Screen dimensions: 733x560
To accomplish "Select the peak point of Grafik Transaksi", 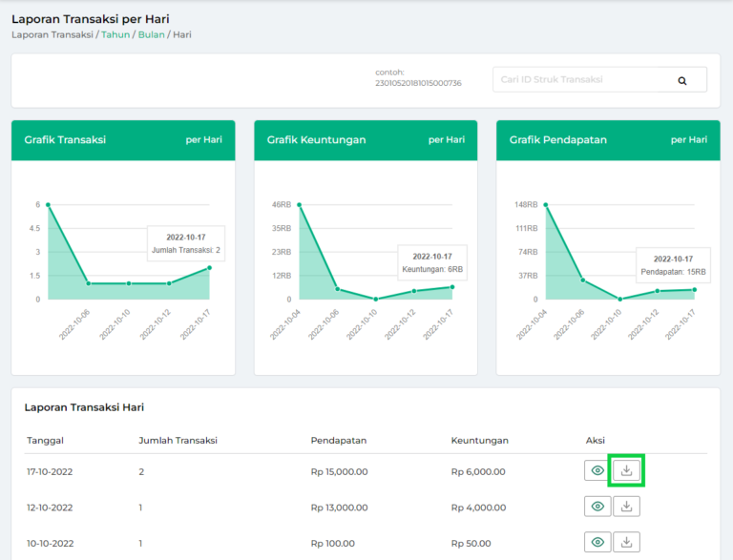I will [48, 204].
